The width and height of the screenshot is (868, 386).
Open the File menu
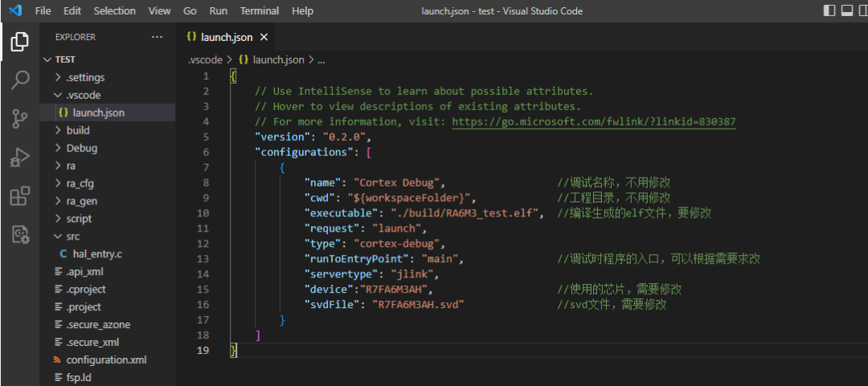(43, 10)
